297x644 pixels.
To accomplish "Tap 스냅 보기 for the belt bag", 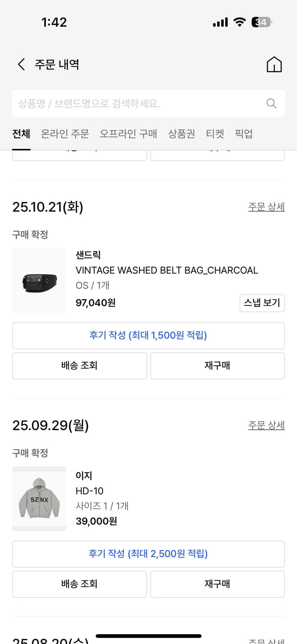I will pyautogui.click(x=262, y=303).
